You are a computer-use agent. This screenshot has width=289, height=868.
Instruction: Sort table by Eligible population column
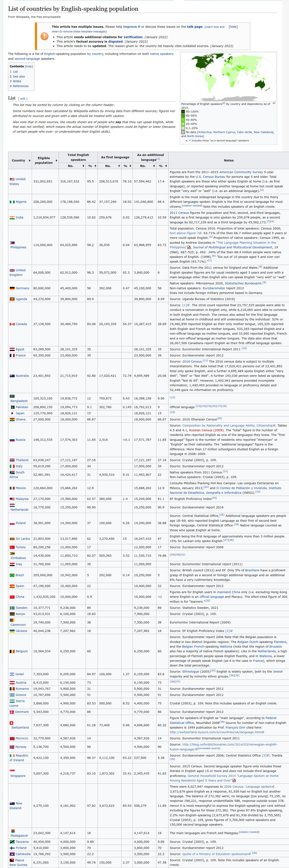coord(56,161)
